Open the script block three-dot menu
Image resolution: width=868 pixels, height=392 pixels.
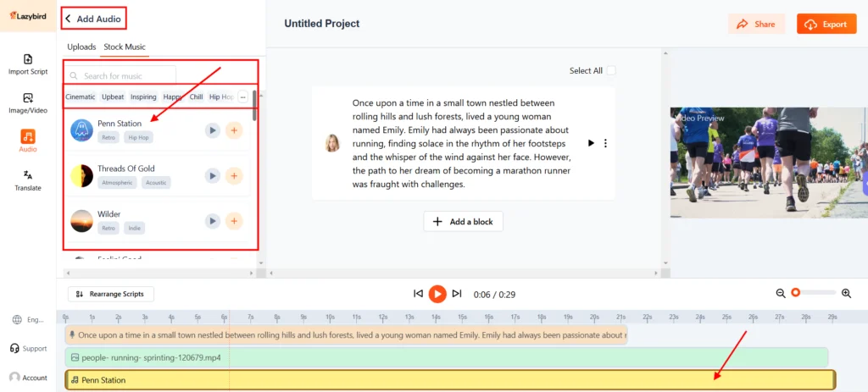605,143
